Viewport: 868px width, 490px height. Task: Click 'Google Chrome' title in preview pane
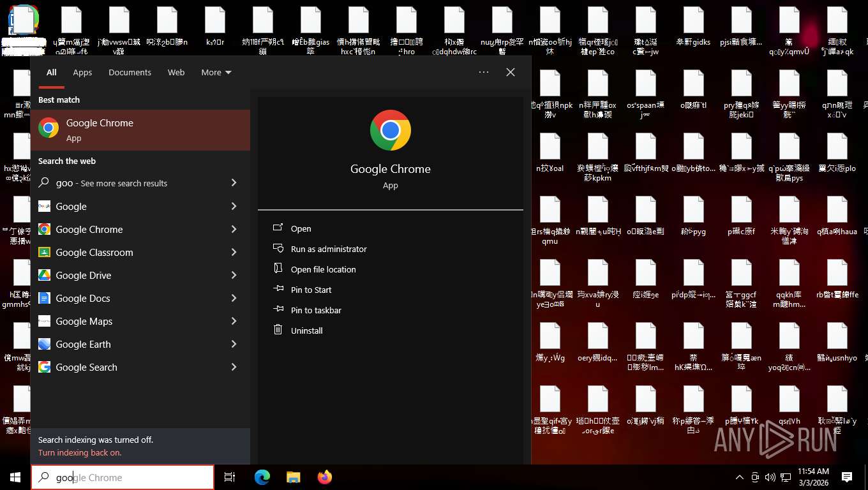point(391,169)
